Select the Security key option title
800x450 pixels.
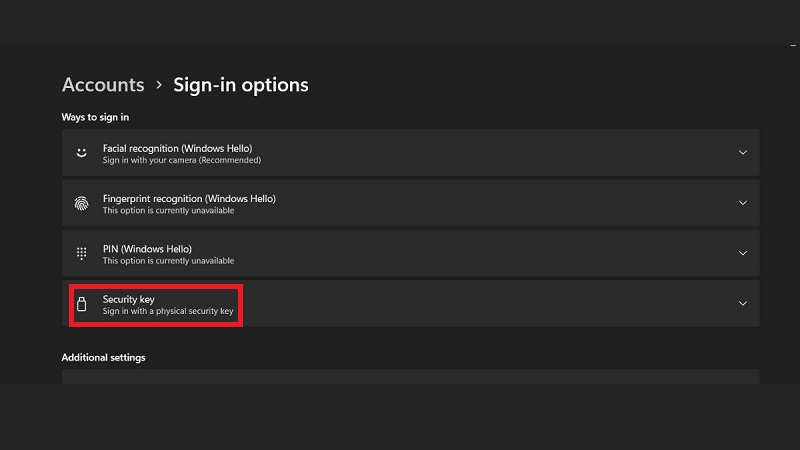point(128,298)
